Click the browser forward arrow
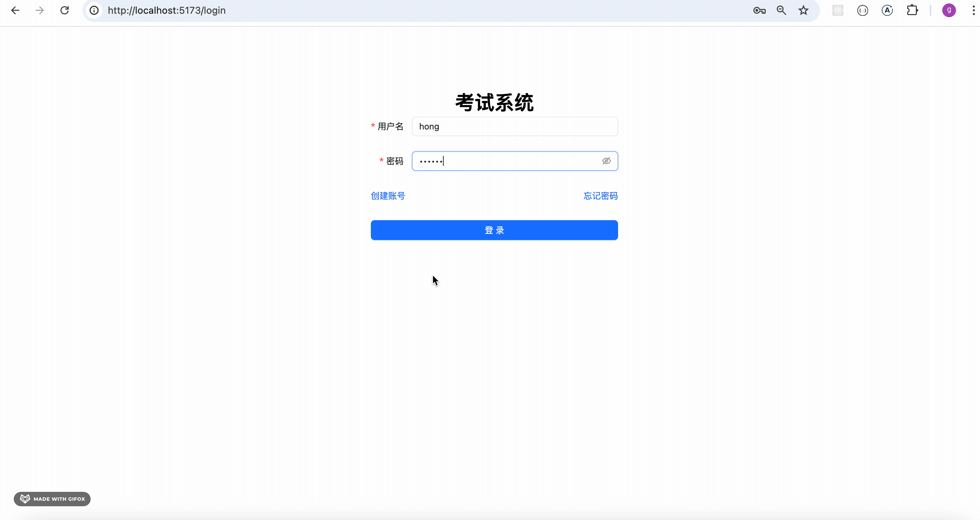Image resolution: width=980 pixels, height=520 pixels. (39, 10)
